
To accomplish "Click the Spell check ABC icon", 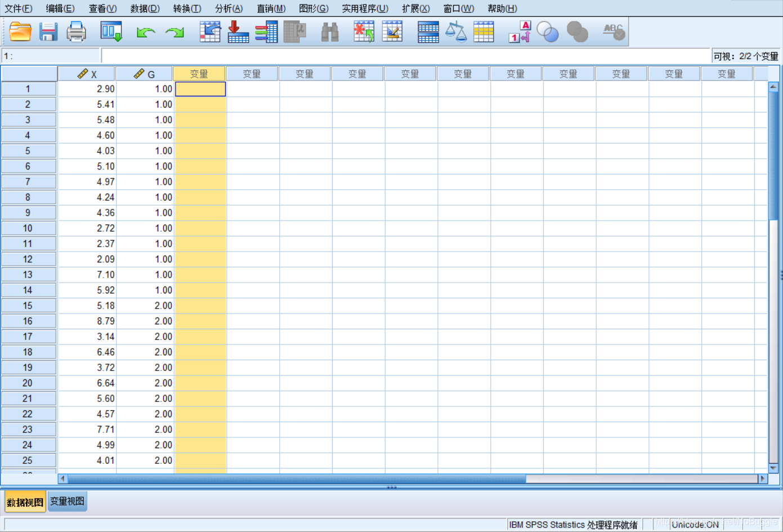I will pos(613,32).
